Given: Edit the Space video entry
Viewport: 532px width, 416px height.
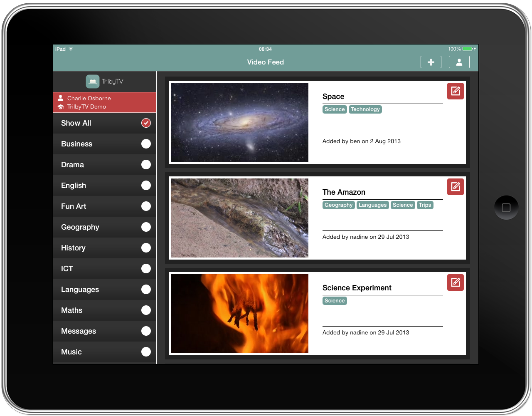Looking at the screenshot, I should click(x=455, y=91).
